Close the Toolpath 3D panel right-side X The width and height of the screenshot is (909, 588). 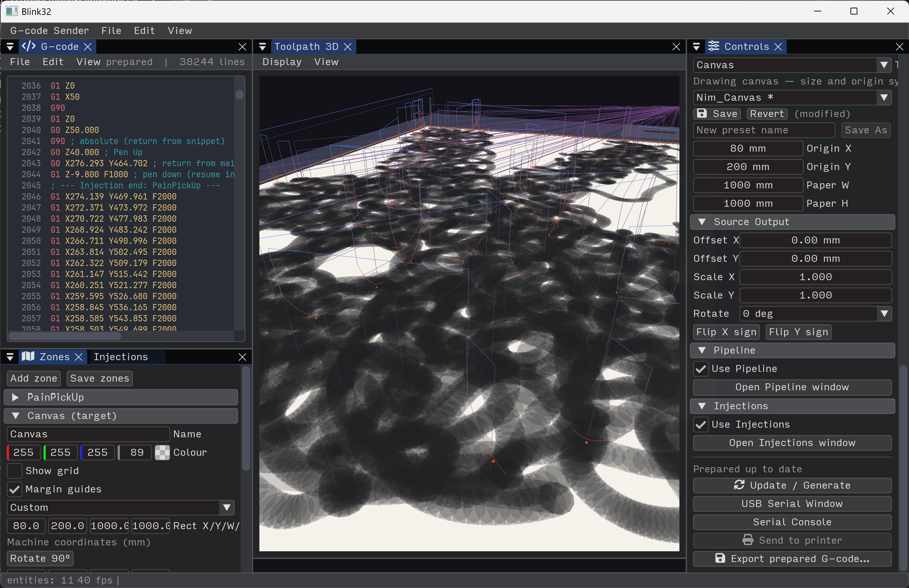[x=676, y=47]
